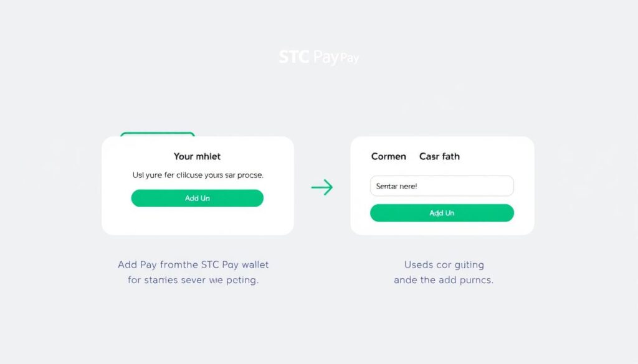The height and width of the screenshot is (364, 638).
Task: Click 'Add Pay' words in left caption
Action: click(137, 264)
